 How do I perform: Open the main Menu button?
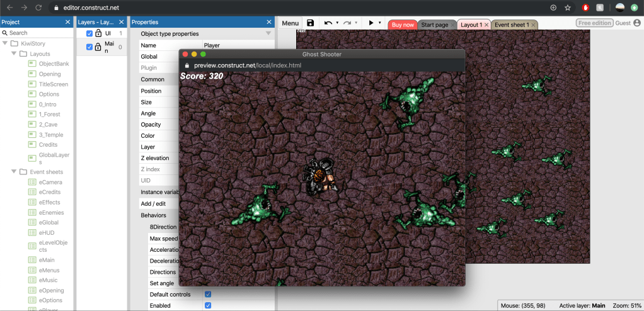[x=290, y=23]
